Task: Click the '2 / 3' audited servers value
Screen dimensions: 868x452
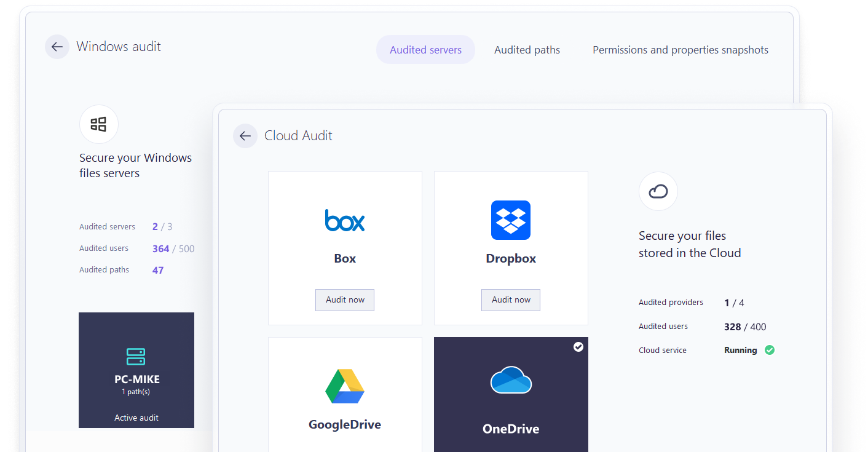Action: [162, 227]
